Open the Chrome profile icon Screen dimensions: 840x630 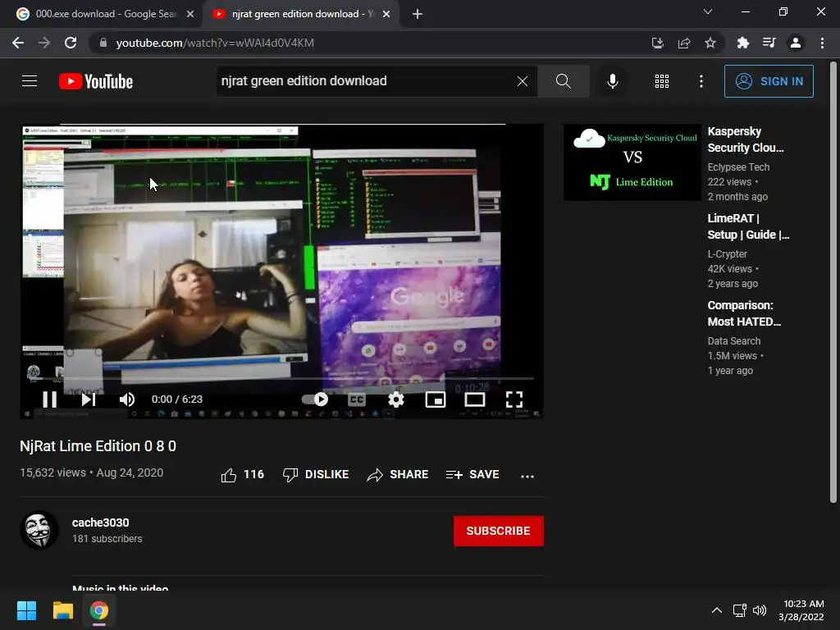[x=796, y=43]
